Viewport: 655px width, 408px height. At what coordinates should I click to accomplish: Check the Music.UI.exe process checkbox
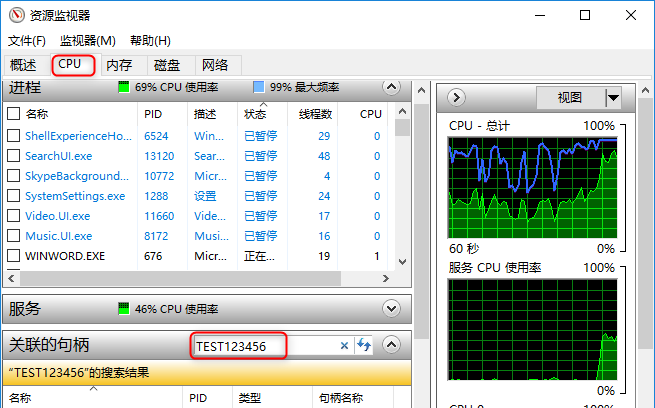click(x=14, y=236)
